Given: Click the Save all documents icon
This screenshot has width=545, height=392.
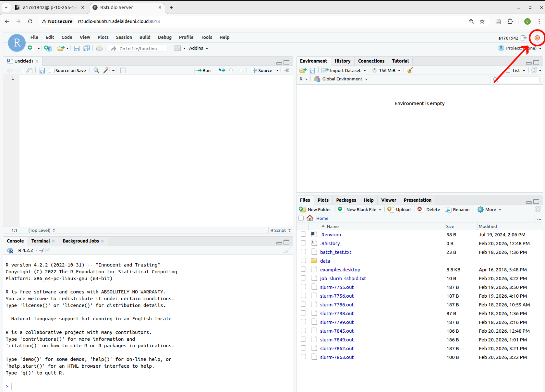Looking at the screenshot, I should [x=87, y=48].
